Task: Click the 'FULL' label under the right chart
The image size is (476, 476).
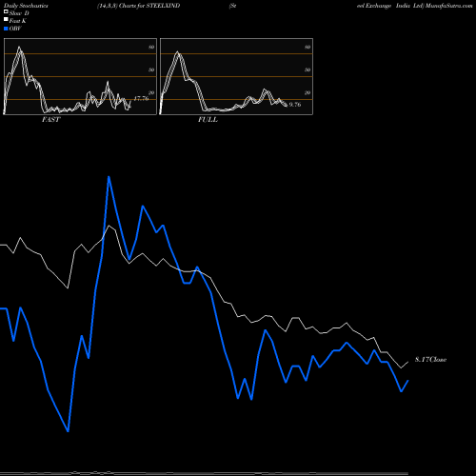Action: (x=208, y=120)
